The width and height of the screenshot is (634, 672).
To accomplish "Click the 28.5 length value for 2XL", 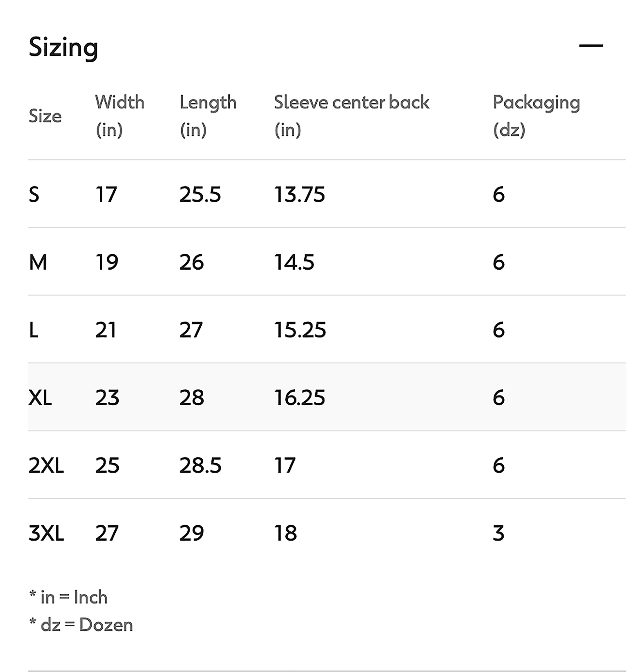I will coord(200,465).
